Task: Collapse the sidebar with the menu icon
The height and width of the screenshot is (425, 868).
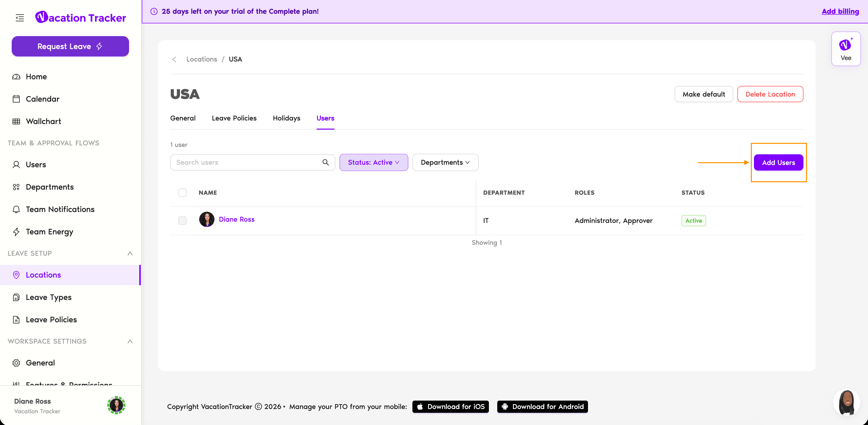Action: click(x=20, y=18)
